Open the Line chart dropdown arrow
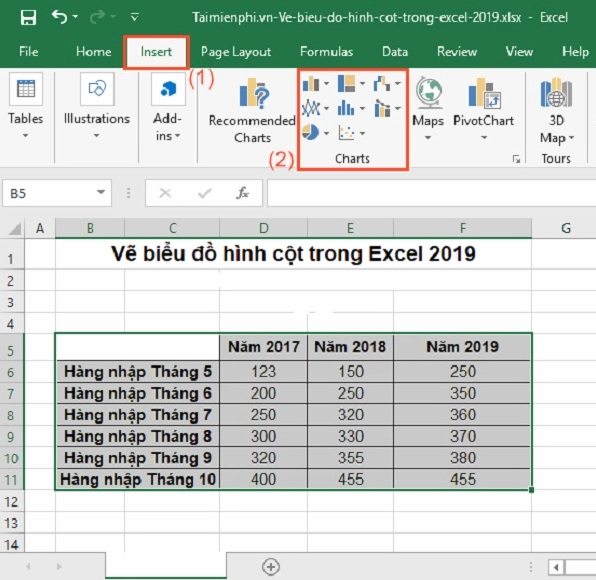This screenshot has height=580, width=596. tap(327, 109)
